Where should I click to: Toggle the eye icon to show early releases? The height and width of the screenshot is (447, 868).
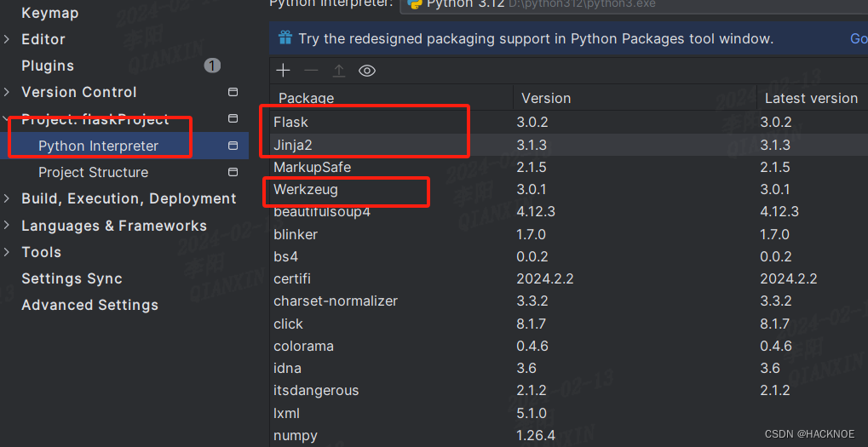click(367, 71)
